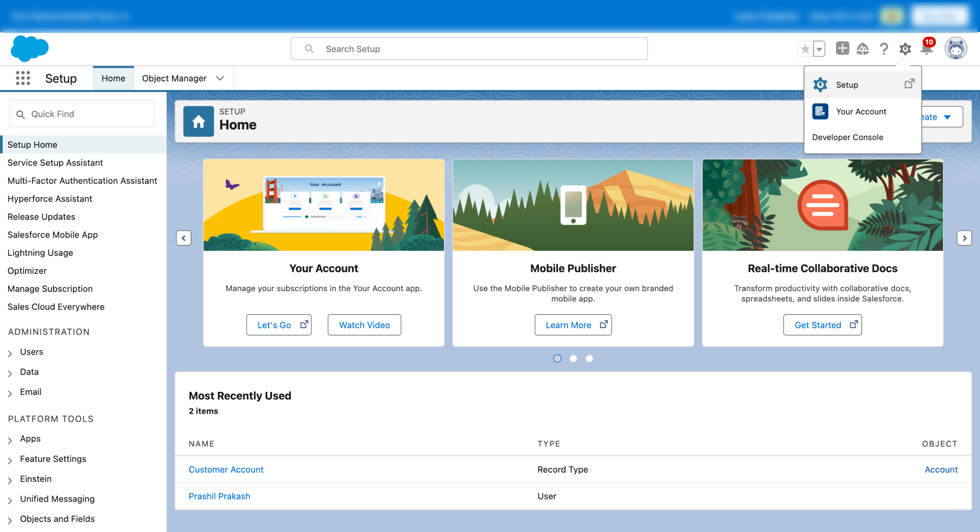Select the first carousel page indicator

(557, 358)
